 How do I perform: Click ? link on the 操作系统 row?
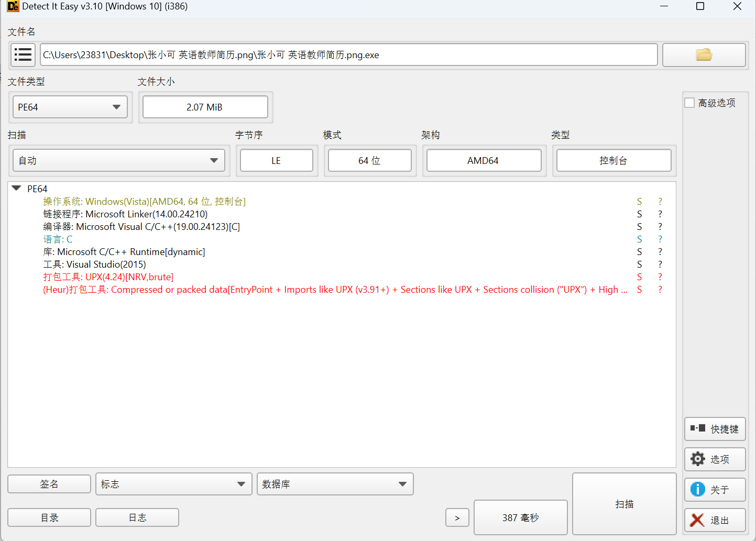click(x=660, y=202)
